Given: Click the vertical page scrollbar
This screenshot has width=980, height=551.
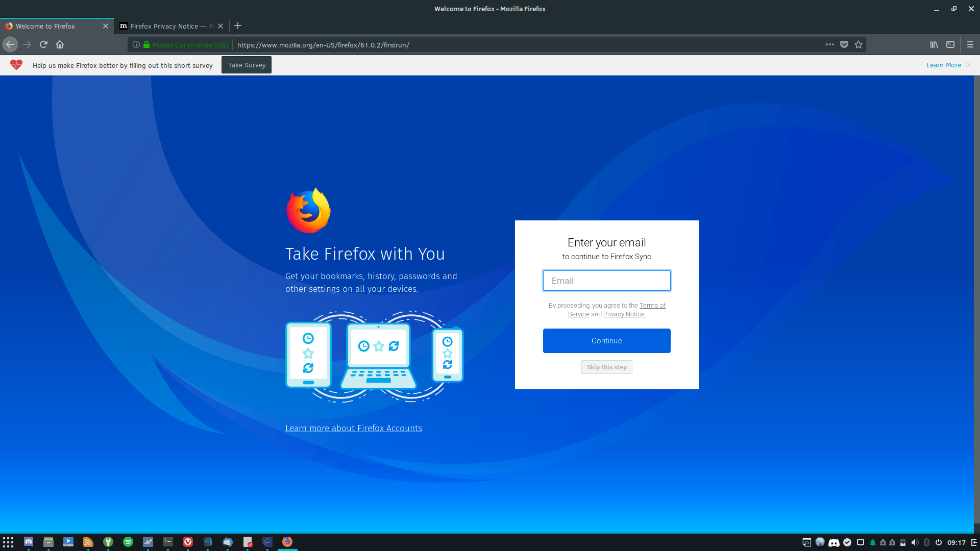Looking at the screenshot, I should 976,298.
